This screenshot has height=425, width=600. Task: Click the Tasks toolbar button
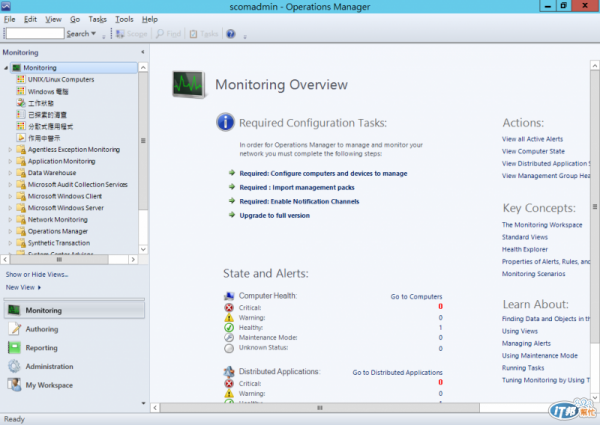(x=204, y=34)
